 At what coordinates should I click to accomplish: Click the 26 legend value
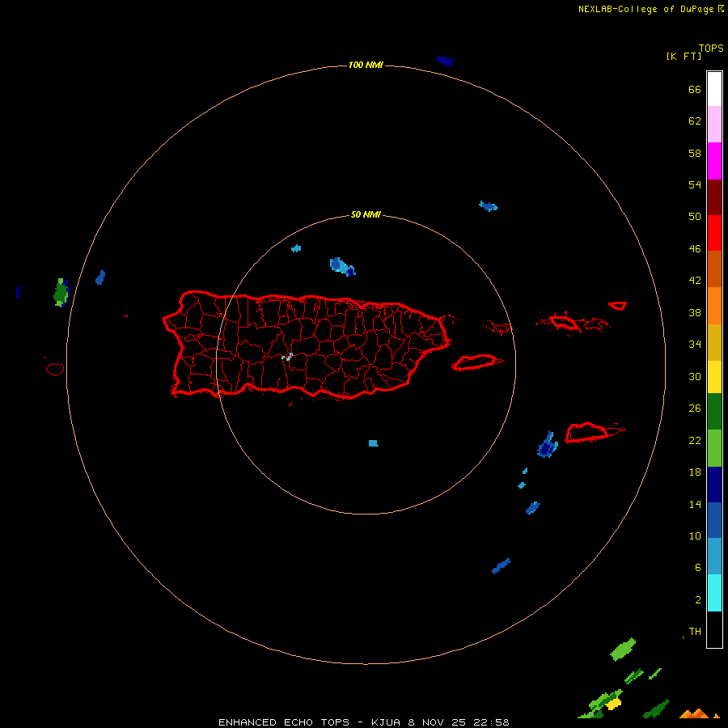click(x=695, y=408)
